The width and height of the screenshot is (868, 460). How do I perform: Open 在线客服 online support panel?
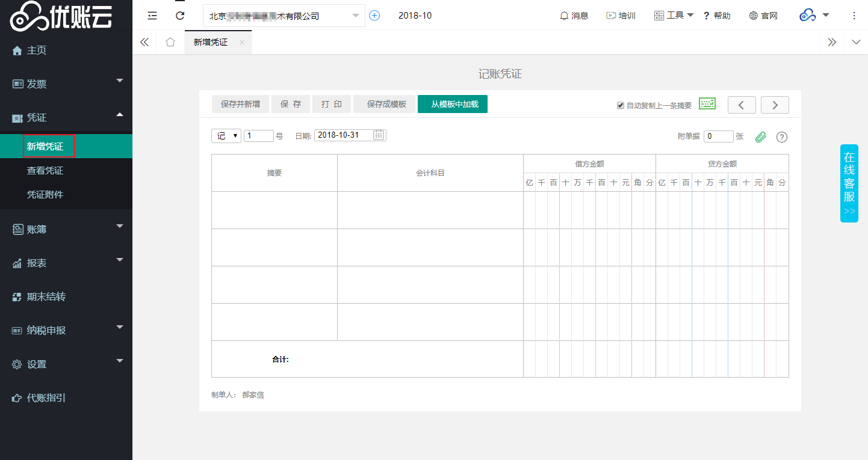pos(849,183)
